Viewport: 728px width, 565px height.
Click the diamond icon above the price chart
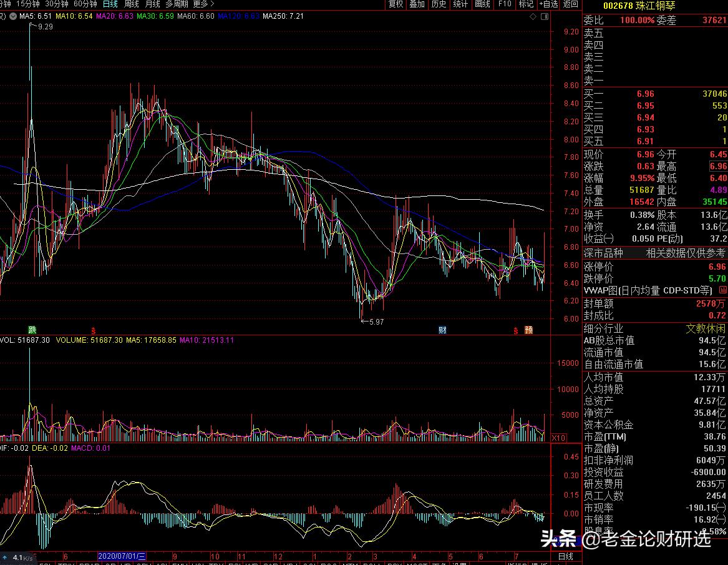click(533, 17)
